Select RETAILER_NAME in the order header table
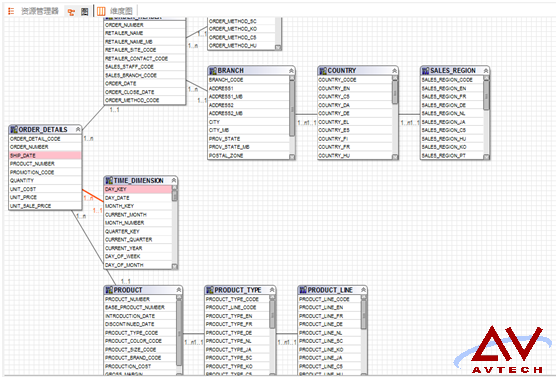 tap(144, 33)
